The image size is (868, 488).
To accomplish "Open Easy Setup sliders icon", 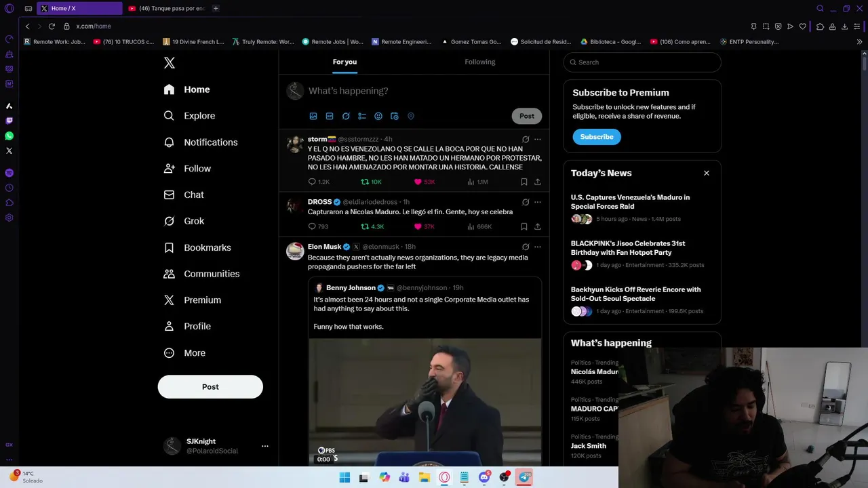I will pyautogui.click(x=858, y=26).
